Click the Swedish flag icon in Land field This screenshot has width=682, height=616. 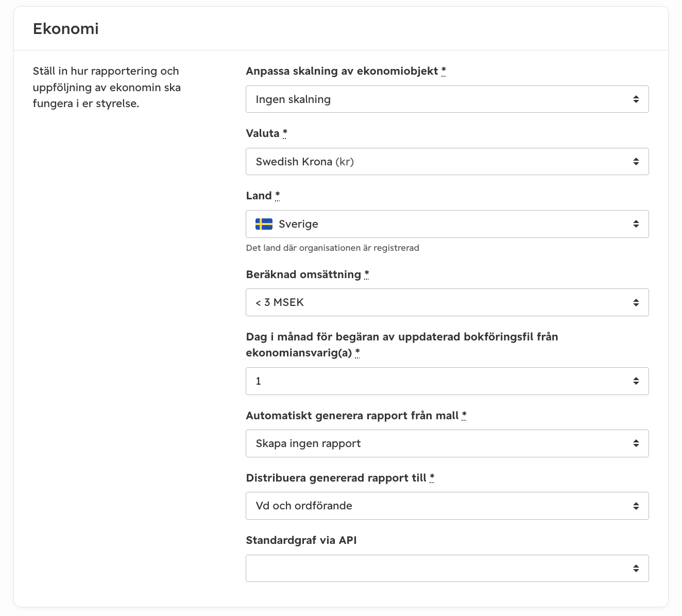pos(264,224)
